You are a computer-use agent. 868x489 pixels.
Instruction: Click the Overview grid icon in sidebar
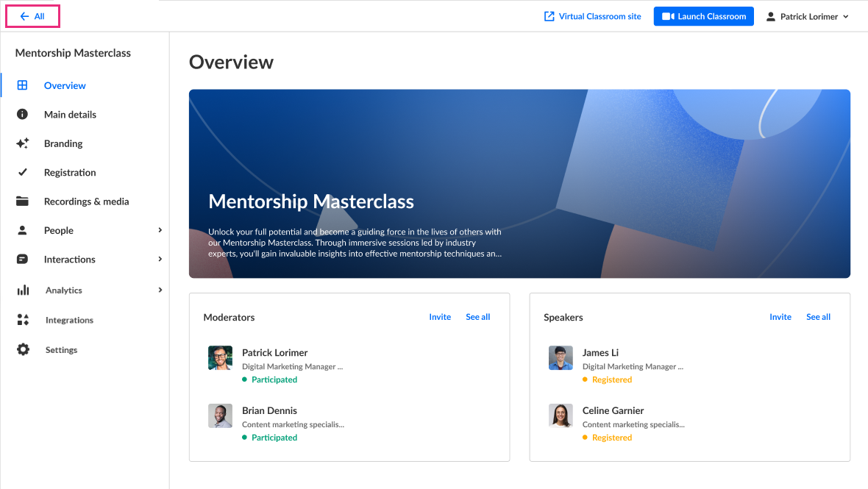tap(22, 85)
